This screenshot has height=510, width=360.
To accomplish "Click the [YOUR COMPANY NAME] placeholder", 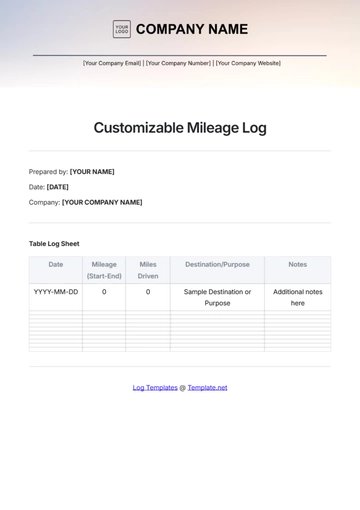I will click(x=102, y=202).
